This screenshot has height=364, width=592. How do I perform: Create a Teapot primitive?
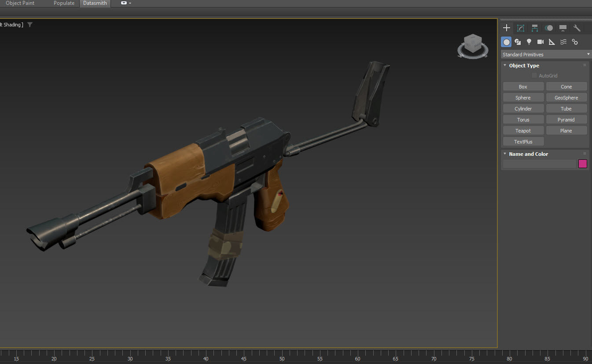[x=523, y=131]
